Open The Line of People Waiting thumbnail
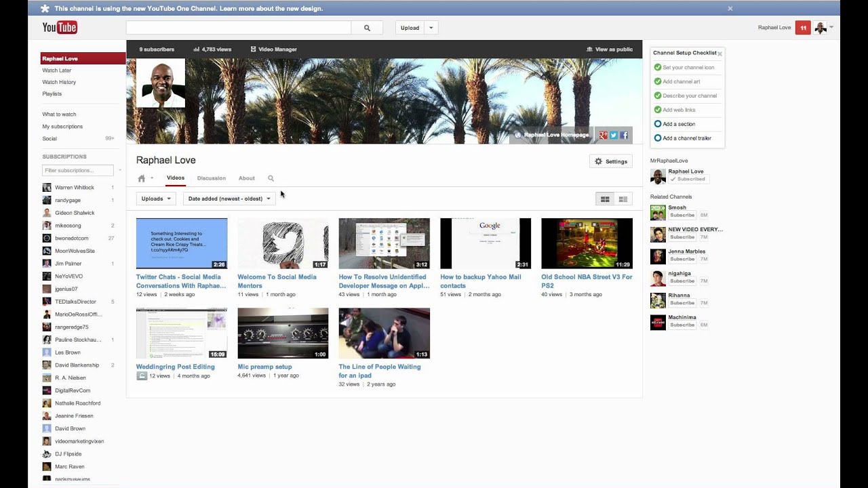 pyautogui.click(x=384, y=333)
